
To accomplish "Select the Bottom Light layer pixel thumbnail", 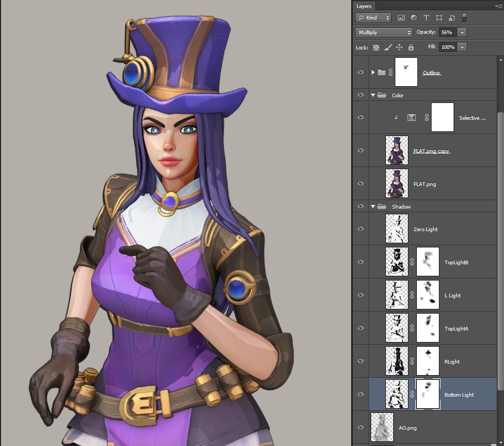I will pos(397,394).
